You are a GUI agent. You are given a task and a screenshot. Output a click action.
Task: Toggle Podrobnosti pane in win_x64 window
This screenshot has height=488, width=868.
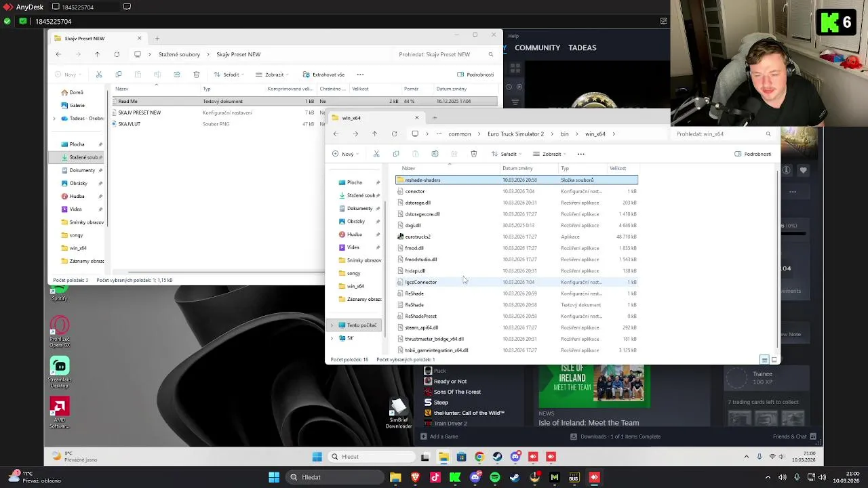[753, 154]
